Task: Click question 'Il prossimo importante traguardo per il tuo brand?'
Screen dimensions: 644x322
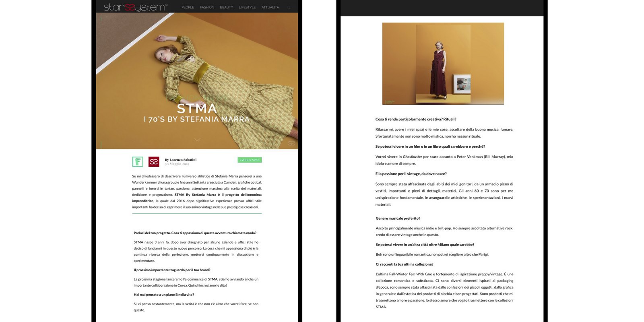Action: 172,270
